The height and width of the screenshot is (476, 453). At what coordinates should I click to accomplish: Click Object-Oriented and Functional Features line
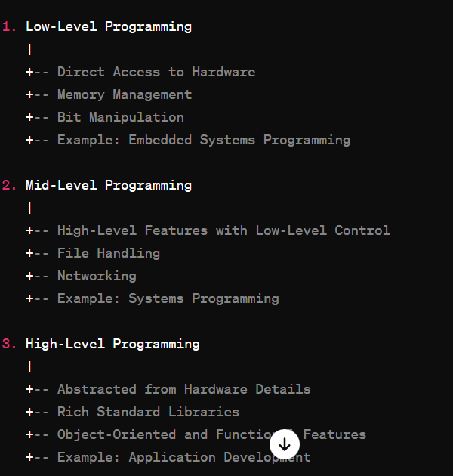click(x=212, y=434)
